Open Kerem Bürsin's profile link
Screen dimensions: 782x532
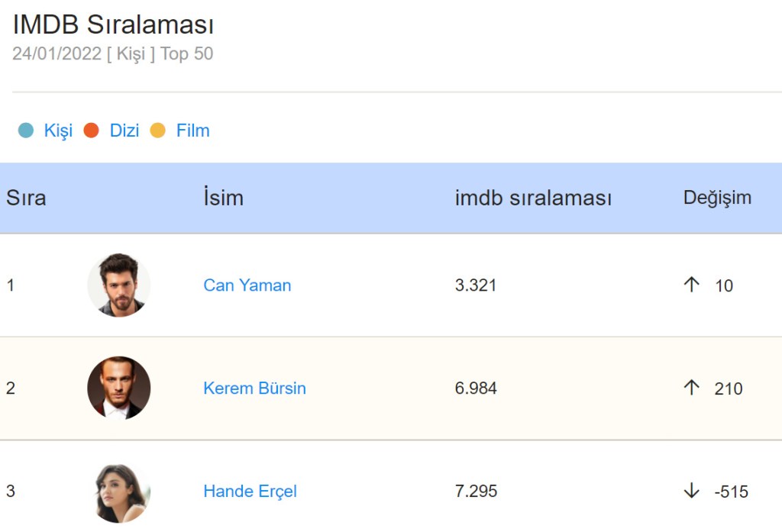click(254, 388)
